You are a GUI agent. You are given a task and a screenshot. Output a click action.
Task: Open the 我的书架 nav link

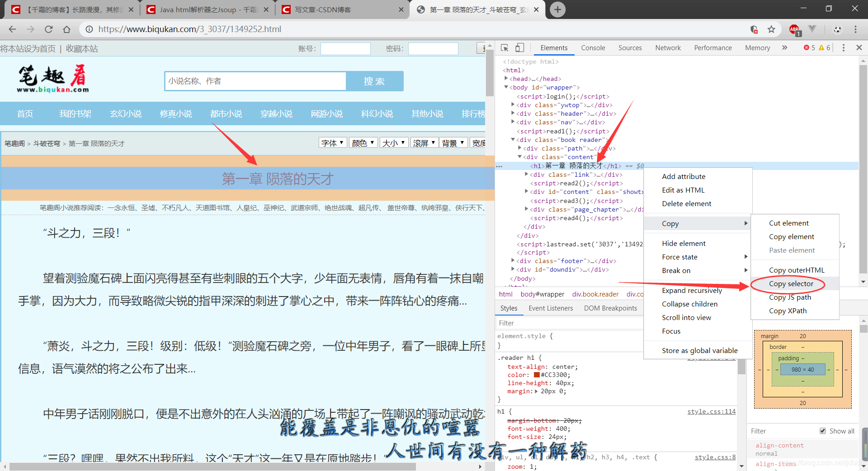pyautogui.click(x=75, y=113)
